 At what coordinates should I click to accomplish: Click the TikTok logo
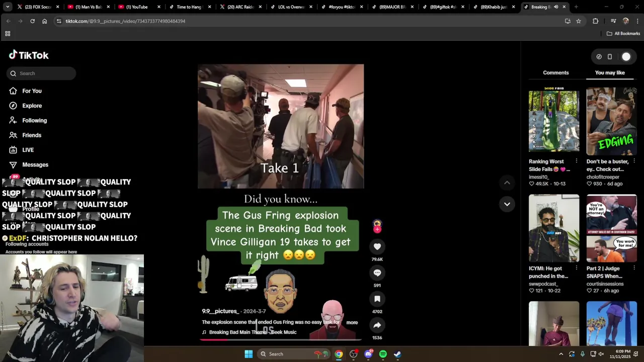[29, 55]
